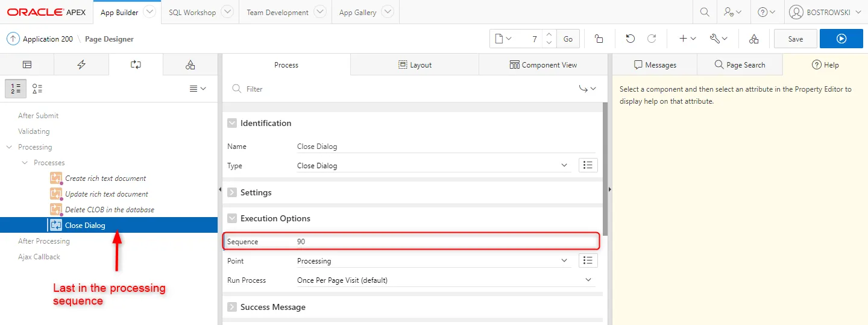
Task: Collapse the Execution Options section
Action: [232, 218]
